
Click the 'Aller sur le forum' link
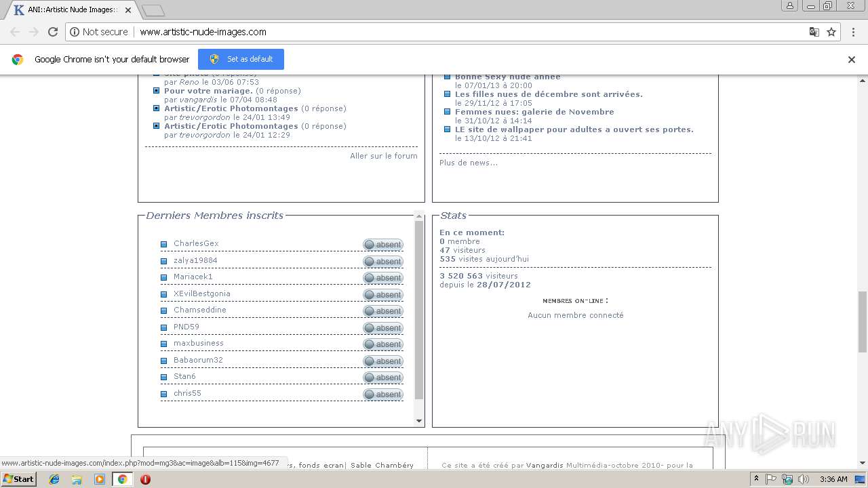tap(384, 156)
